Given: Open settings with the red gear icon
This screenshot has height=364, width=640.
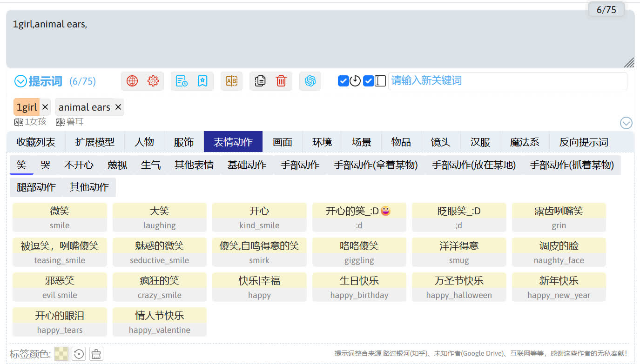Looking at the screenshot, I should [x=153, y=81].
